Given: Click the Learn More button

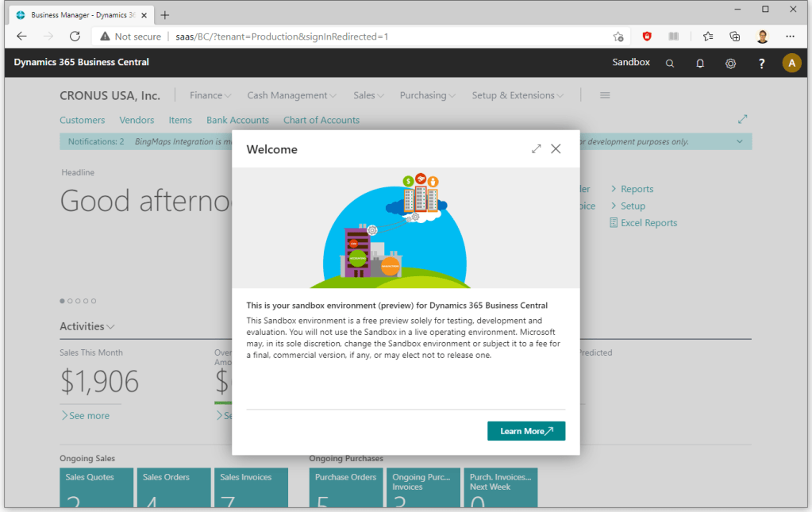Looking at the screenshot, I should tap(526, 431).
